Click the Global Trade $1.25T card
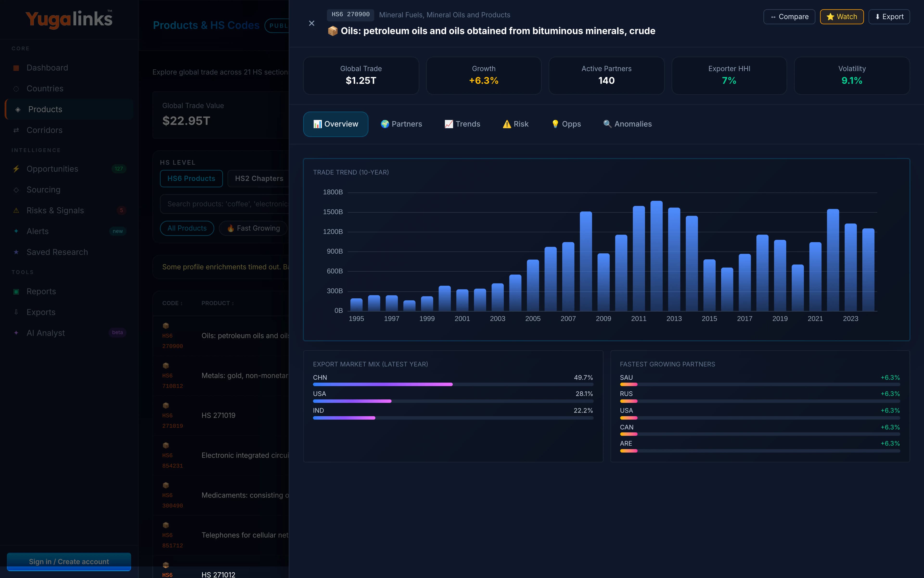The width and height of the screenshot is (924, 578). (361, 76)
